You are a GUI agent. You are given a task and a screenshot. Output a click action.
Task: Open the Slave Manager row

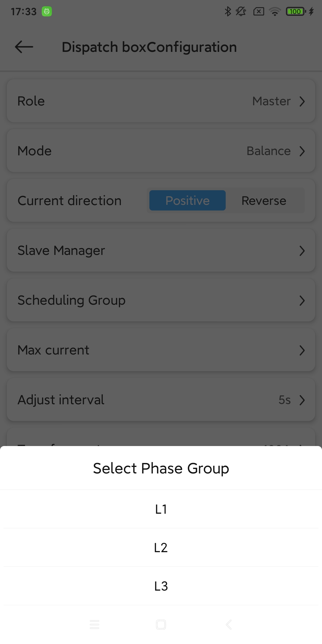(x=161, y=250)
